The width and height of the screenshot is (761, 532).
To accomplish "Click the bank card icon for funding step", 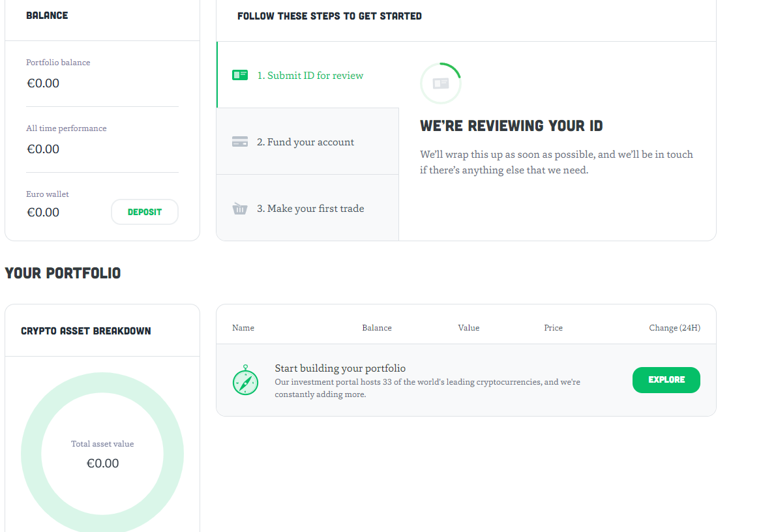I will click(239, 141).
